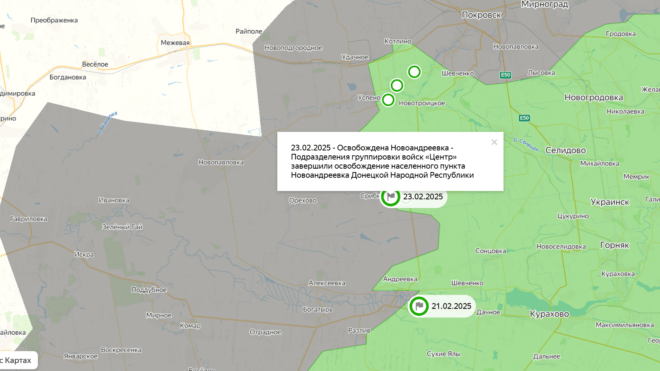Click the 23.02.2025 date label
This screenshot has width=660, height=371.
[x=423, y=197]
